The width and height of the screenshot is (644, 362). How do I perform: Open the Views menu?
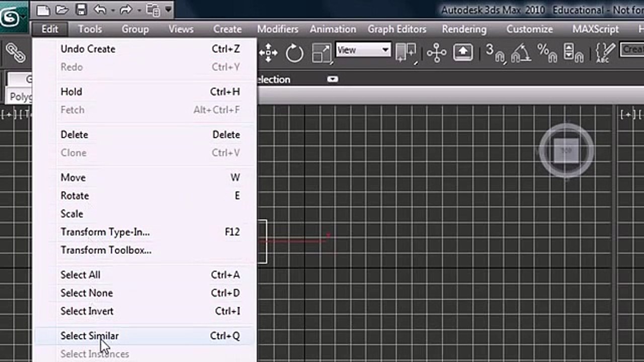(x=181, y=29)
